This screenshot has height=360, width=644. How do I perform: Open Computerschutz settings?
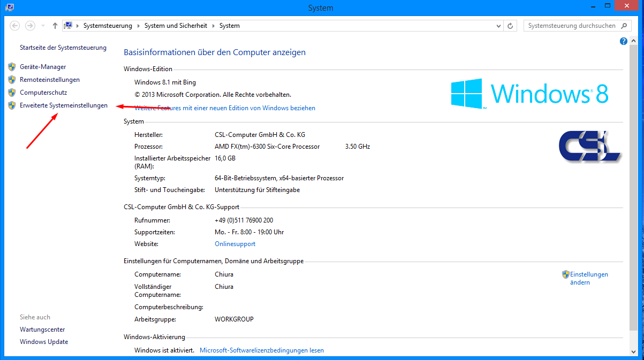coord(43,93)
